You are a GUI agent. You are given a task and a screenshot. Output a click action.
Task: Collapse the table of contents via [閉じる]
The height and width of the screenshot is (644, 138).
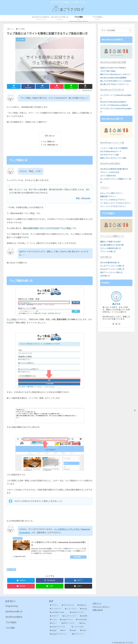point(52,136)
